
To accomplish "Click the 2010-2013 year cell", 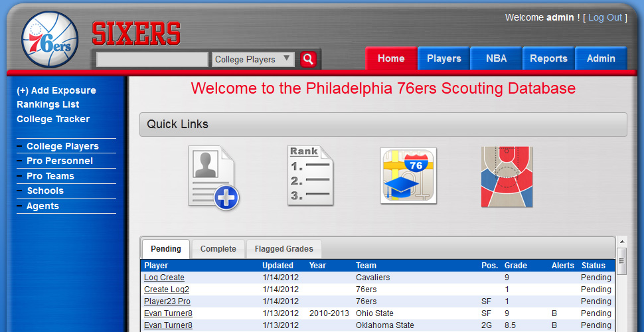I will coord(329,313).
